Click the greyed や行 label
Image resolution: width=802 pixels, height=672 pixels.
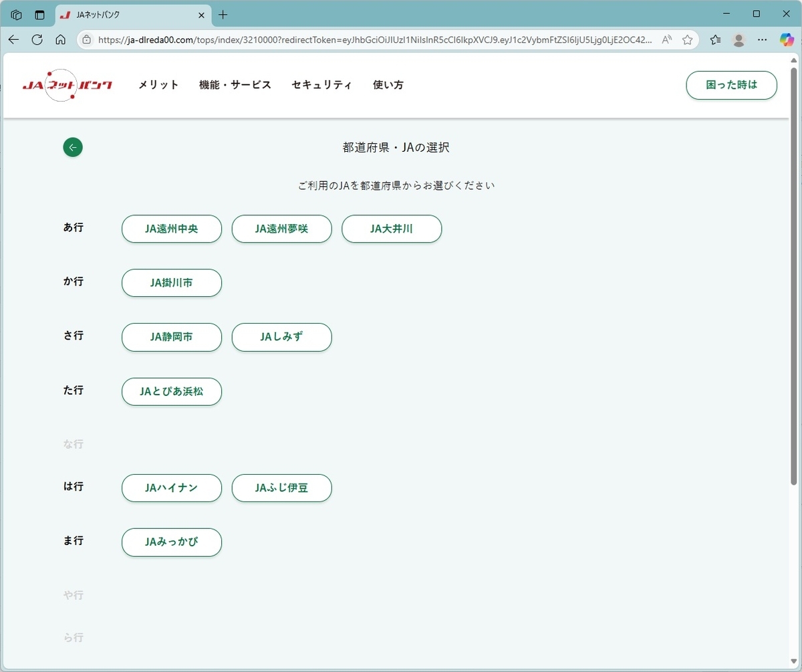click(x=74, y=595)
